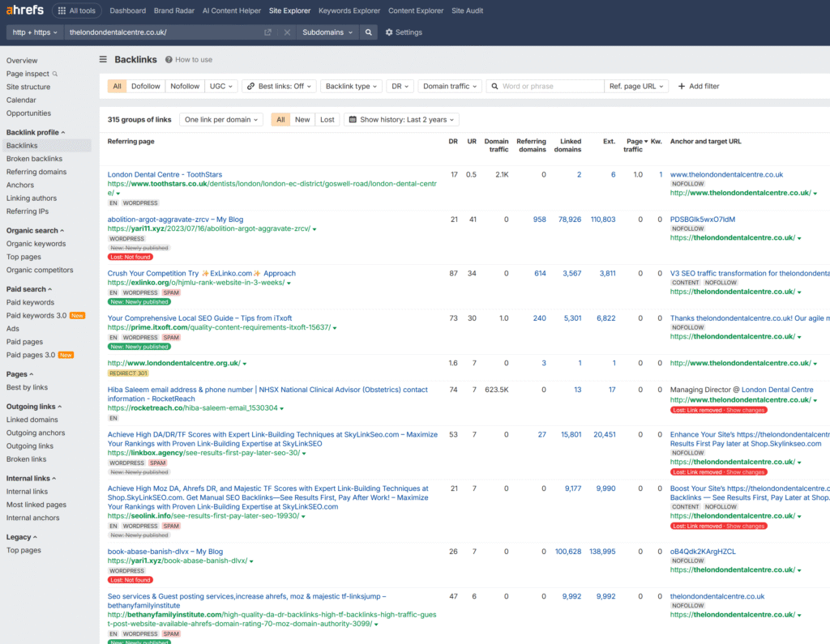Image resolution: width=830 pixels, height=644 pixels.
Task: Go to Overview in sidebar
Action: coord(22,61)
